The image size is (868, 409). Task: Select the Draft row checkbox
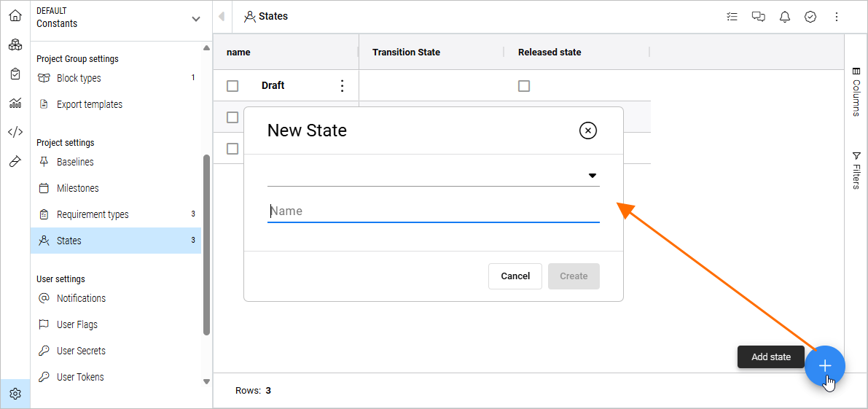(x=232, y=86)
